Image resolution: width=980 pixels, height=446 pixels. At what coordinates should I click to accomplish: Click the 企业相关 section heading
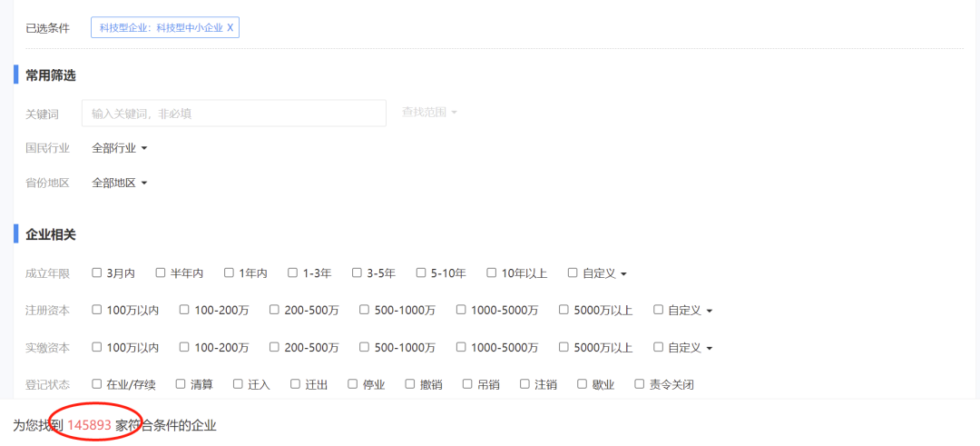(x=51, y=234)
